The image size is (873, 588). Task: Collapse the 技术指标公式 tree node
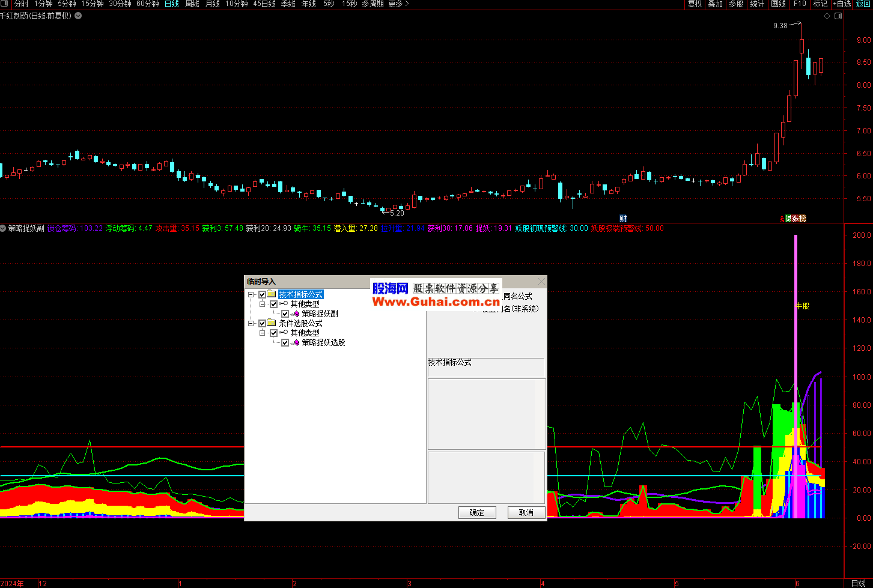(251, 295)
